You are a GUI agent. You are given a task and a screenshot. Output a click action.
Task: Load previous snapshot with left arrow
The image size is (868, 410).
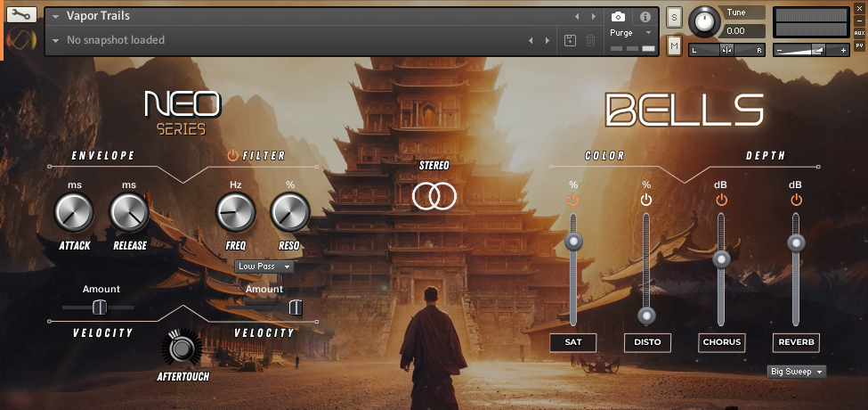(x=531, y=40)
